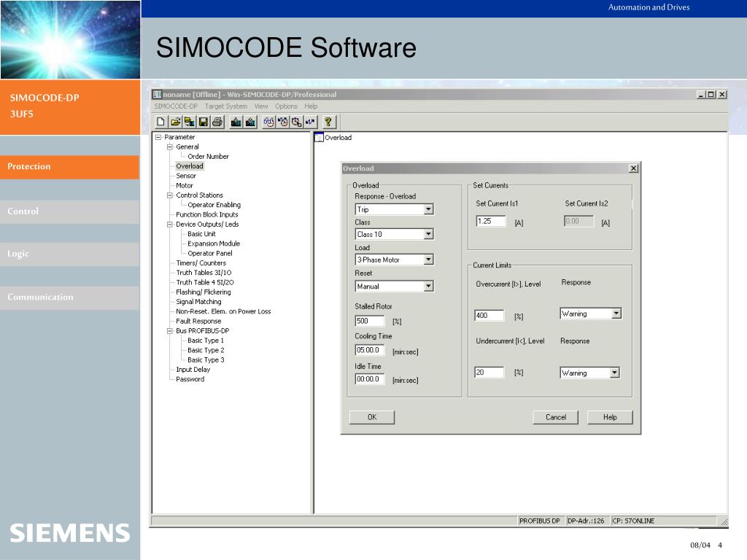This screenshot has height=560, width=747.
Task: Close the Overload dialog with its X
Action: 634,168
